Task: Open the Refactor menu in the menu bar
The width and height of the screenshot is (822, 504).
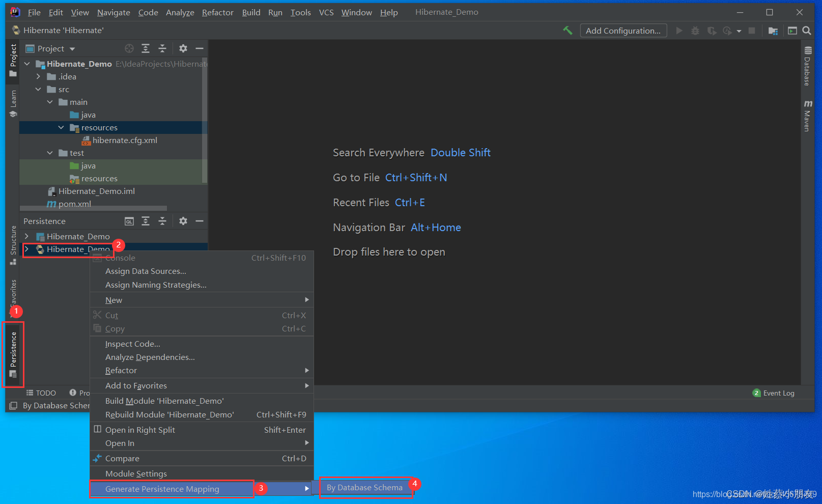Action: [x=218, y=12]
